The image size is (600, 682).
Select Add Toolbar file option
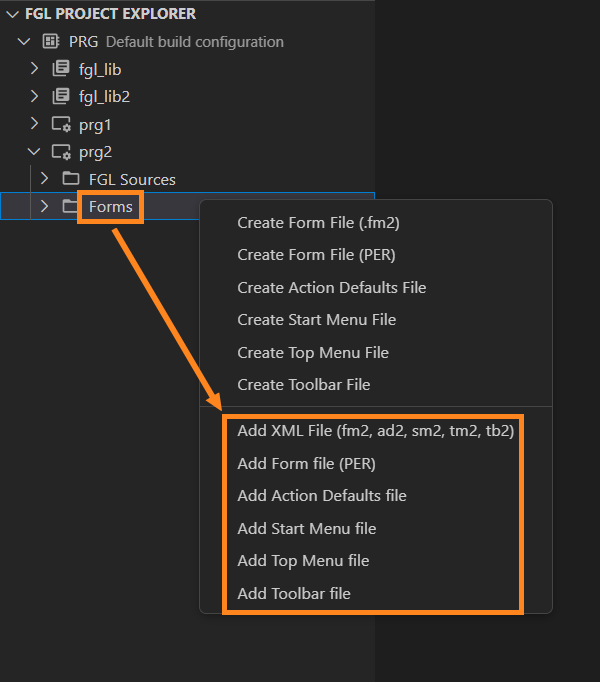pos(293,593)
